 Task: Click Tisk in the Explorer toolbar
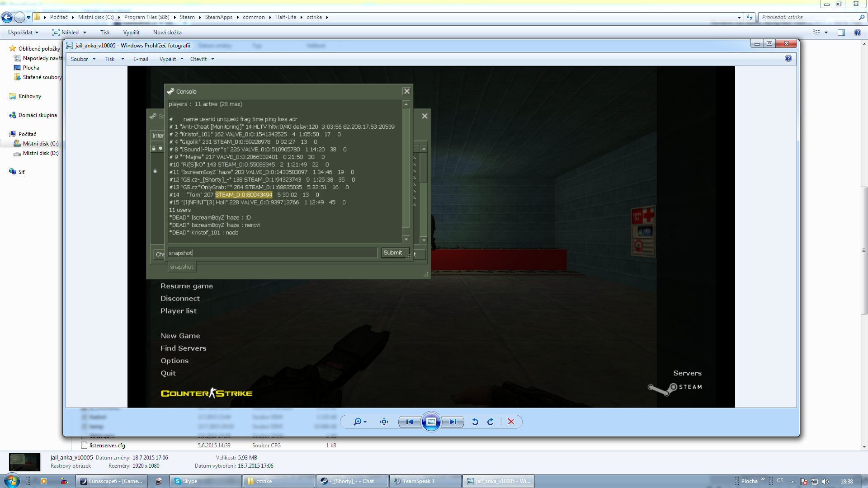pyautogui.click(x=105, y=33)
